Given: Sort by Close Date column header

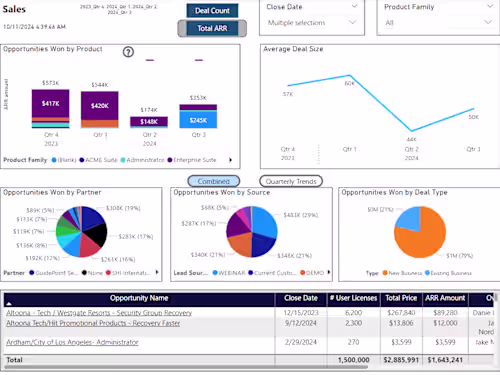Looking at the screenshot, I should pyautogui.click(x=301, y=298).
